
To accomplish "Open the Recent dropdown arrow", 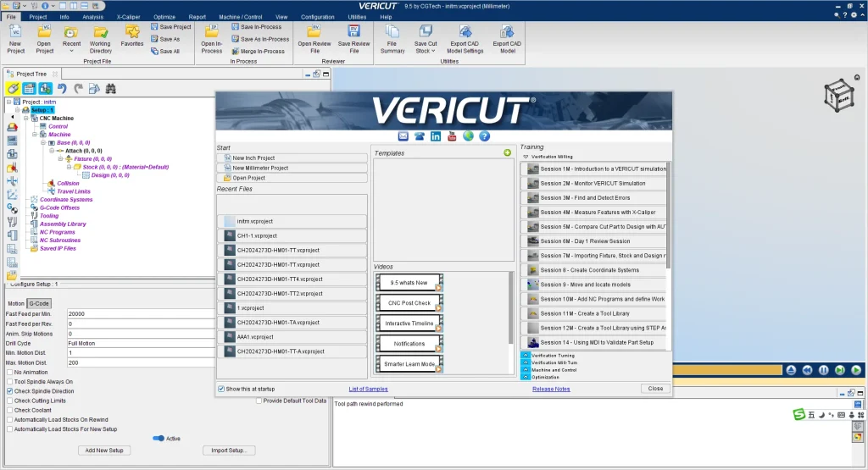I will (x=71, y=51).
